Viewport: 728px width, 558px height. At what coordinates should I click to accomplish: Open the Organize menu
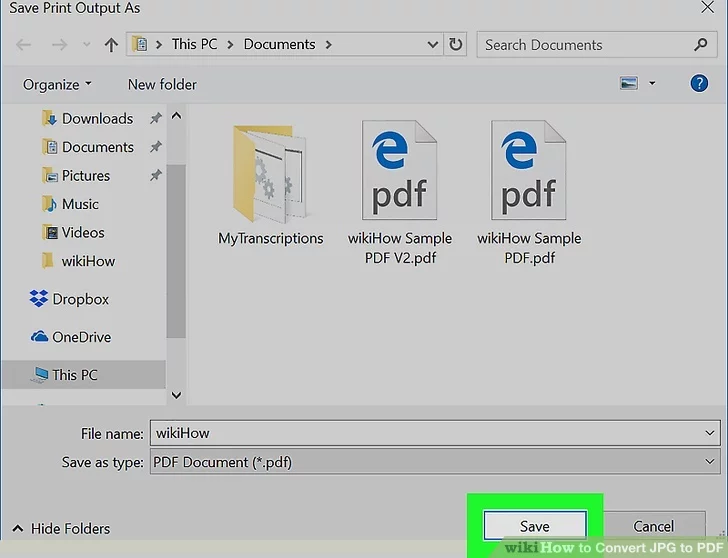(x=57, y=84)
